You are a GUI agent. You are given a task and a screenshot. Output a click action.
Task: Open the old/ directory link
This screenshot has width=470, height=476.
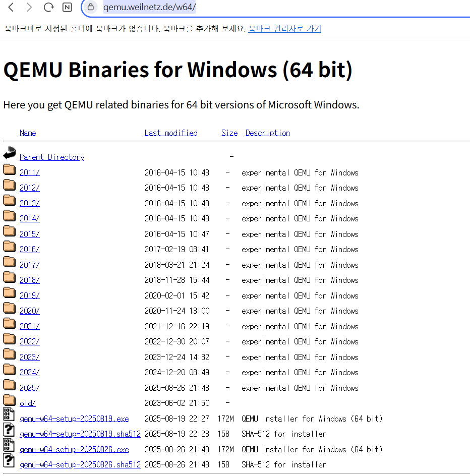pos(28,403)
